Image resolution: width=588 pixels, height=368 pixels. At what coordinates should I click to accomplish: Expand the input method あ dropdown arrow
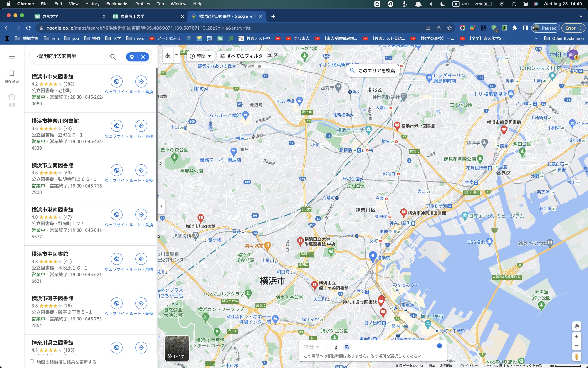176,55
